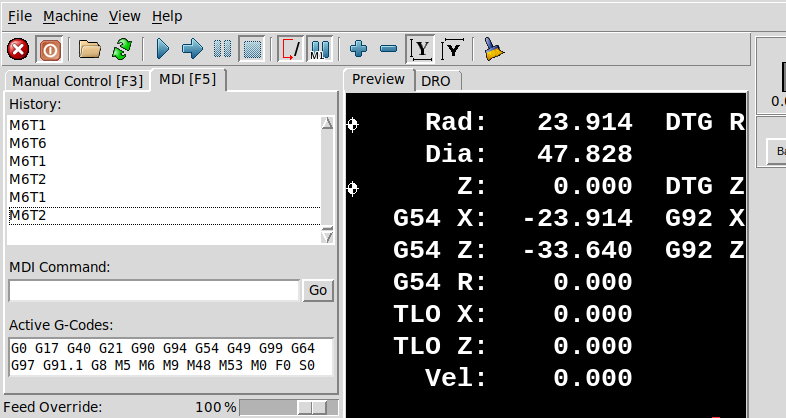Image resolution: width=786 pixels, height=418 pixels.
Task: Select the MDI [F5] tab
Action: tap(188, 80)
